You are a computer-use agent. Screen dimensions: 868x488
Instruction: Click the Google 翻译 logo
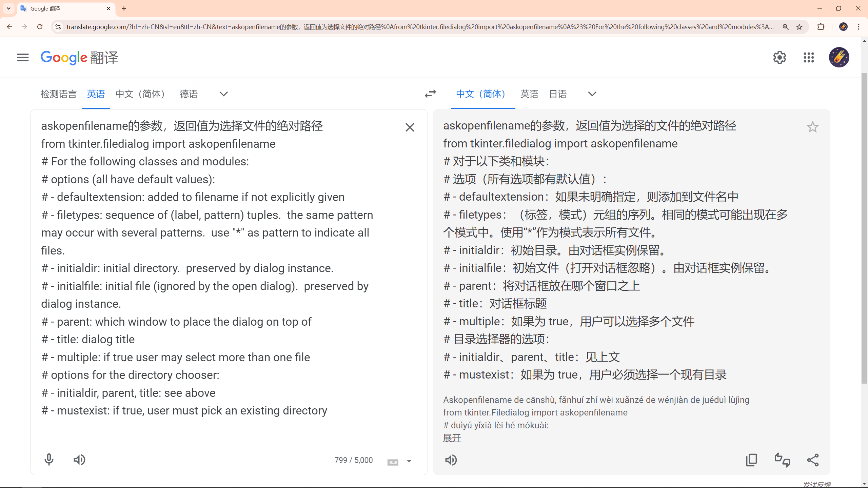79,58
